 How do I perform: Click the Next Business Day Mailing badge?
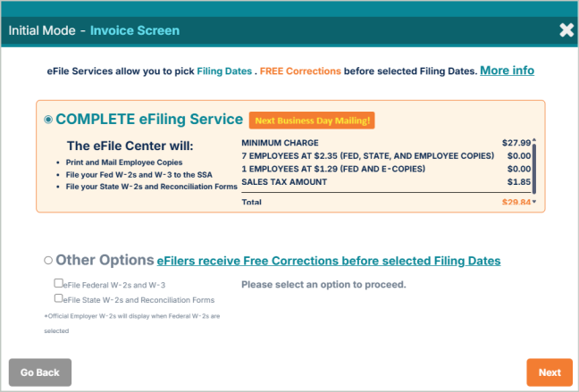click(311, 121)
